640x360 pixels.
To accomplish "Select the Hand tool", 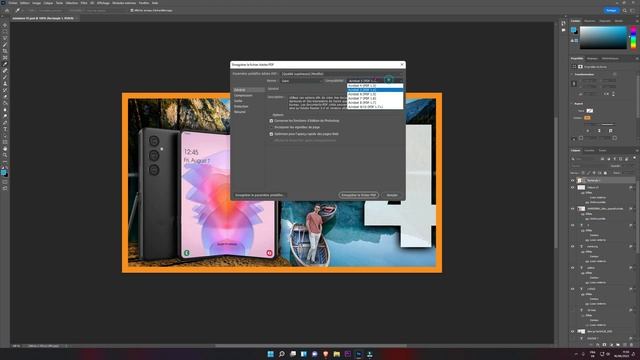I will (5, 149).
